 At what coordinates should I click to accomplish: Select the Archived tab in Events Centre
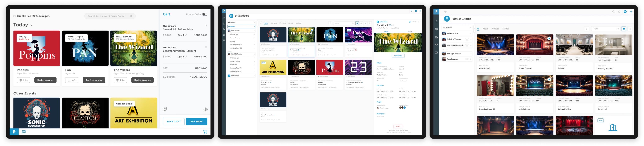click(298, 23)
